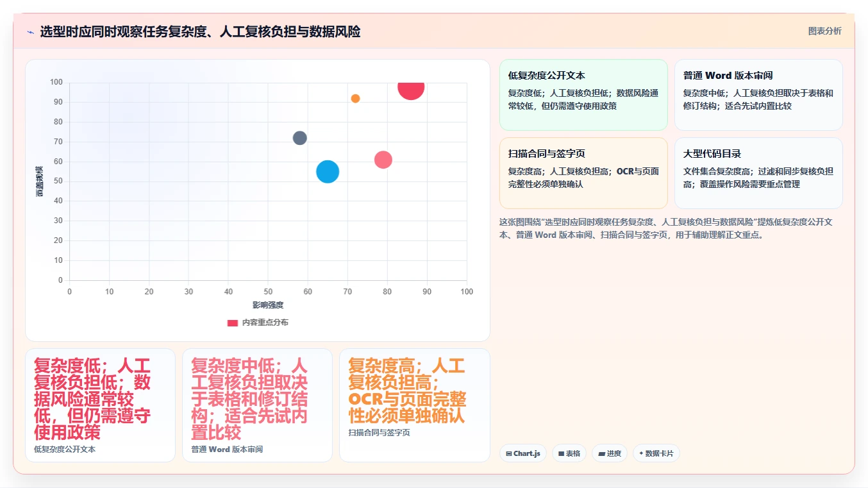The width and height of the screenshot is (868, 488).
Task: Select the 数据卡片 tag chip
Action: pos(656,453)
